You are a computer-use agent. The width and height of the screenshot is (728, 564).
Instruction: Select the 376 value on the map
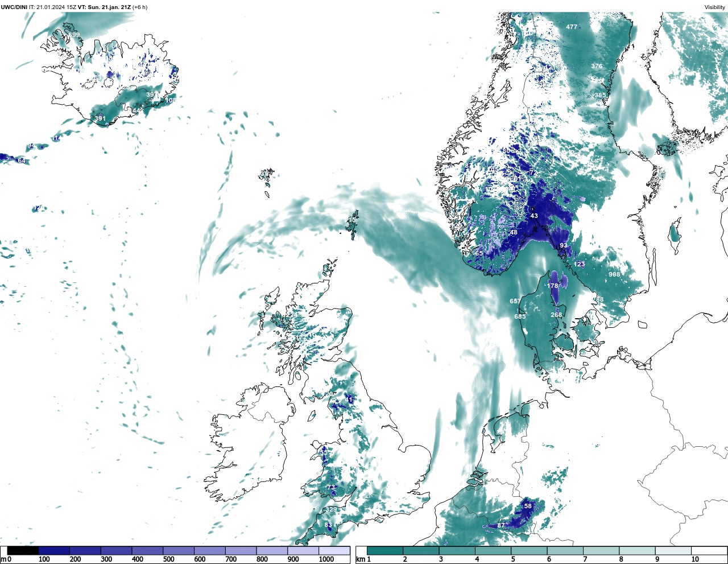click(x=597, y=66)
